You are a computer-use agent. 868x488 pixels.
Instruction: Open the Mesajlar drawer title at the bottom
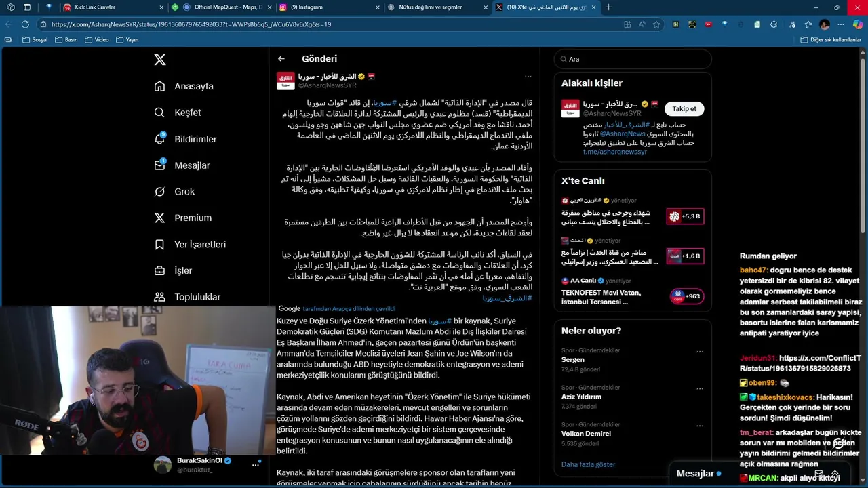695,474
